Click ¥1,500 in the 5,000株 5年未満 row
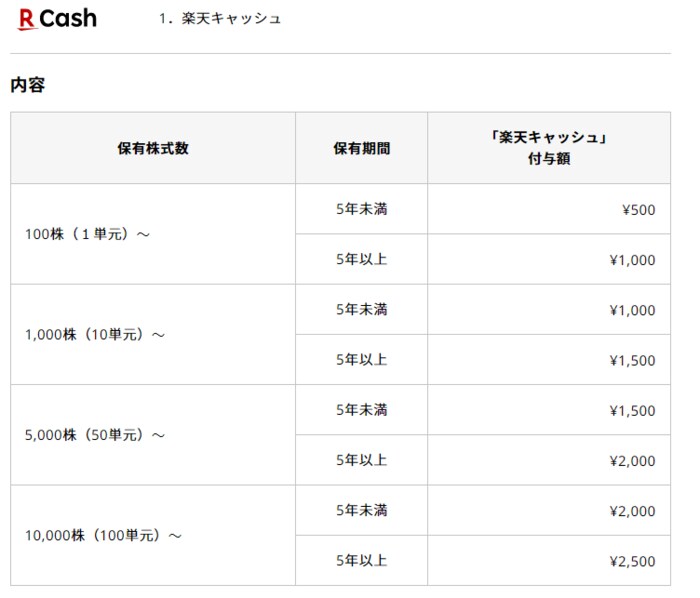 pos(632,411)
